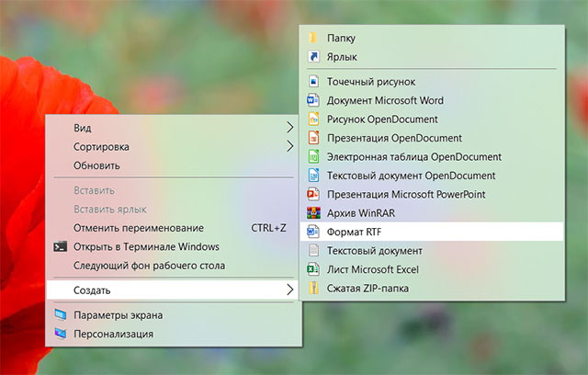The height and width of the screenshot is (375, 588).
Task: Create a plain Текстовый документ
Action: (x=432, y=251)
